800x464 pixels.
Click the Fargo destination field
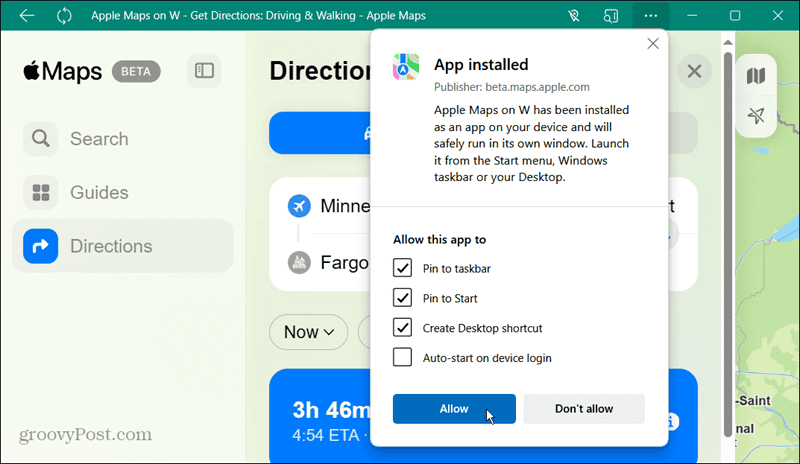[329, 263]
